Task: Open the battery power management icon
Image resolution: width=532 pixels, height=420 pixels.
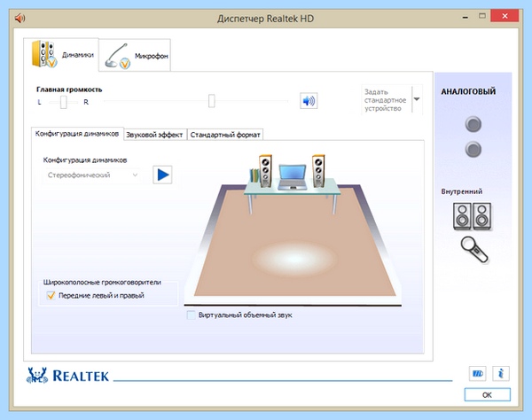Action: (x=477, y=374)
